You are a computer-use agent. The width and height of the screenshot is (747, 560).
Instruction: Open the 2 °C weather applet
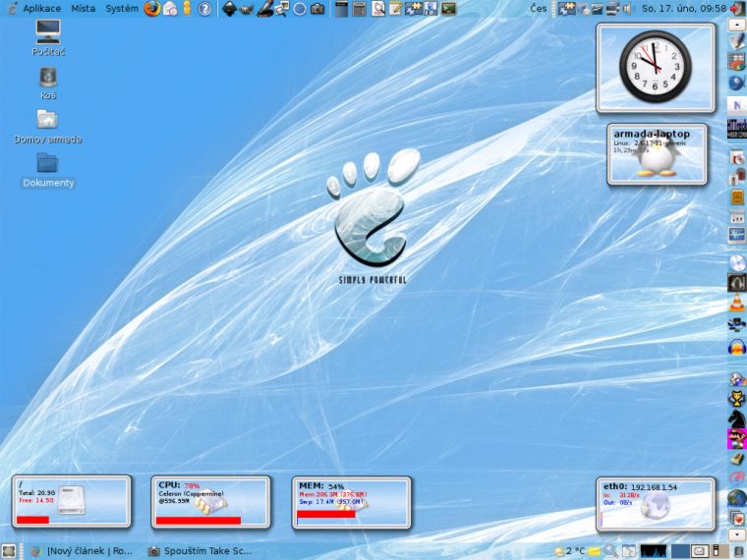569,551
